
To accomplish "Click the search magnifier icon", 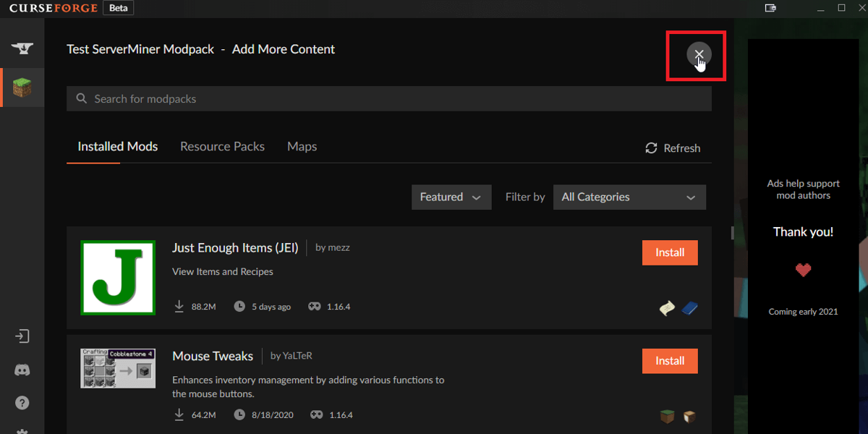I will tap(80, 98).
